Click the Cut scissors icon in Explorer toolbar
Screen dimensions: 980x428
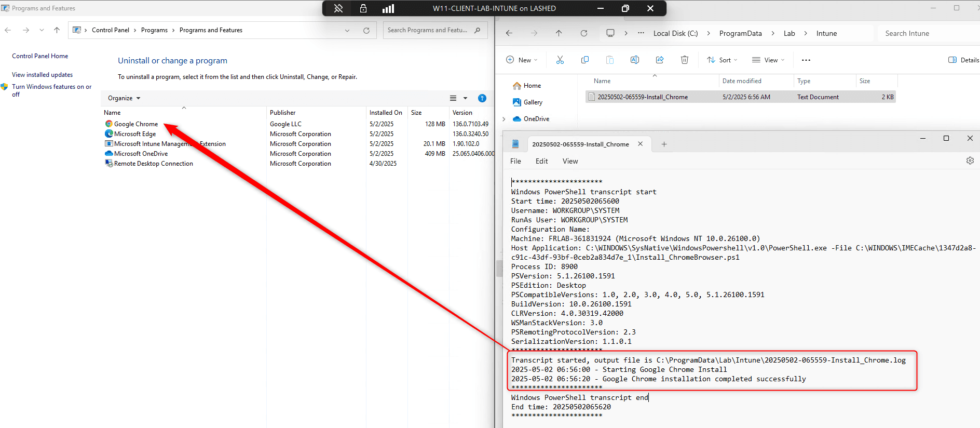point(560,60)
